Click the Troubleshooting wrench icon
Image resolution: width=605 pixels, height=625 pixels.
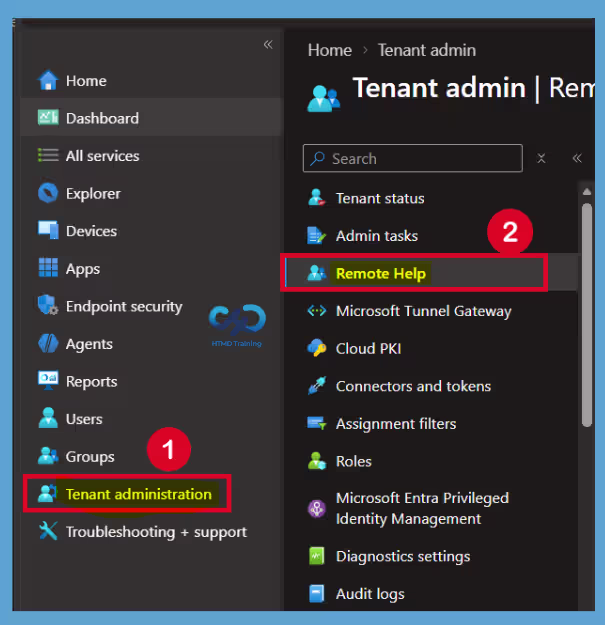48,531
